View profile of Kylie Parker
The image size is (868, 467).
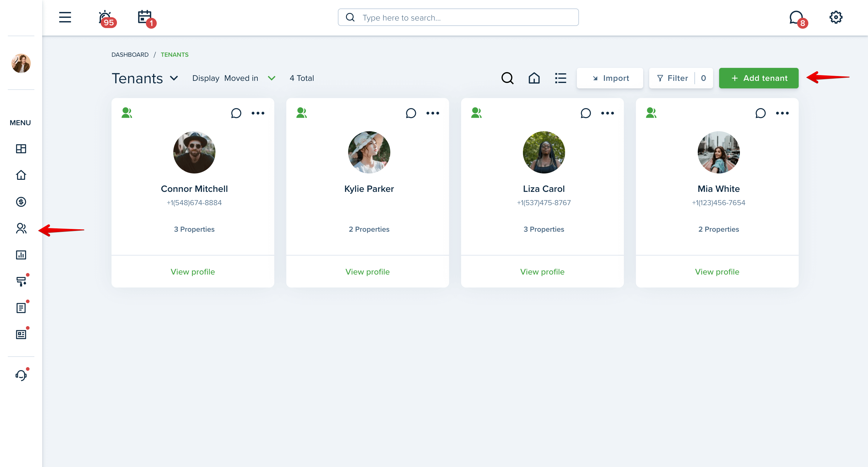367,272
